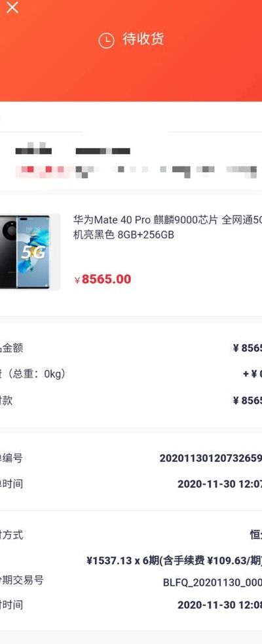Tap the blurred delivery address line
This screenshot has height=644, width=262.
pyautogui.click(x=138, y=170)
